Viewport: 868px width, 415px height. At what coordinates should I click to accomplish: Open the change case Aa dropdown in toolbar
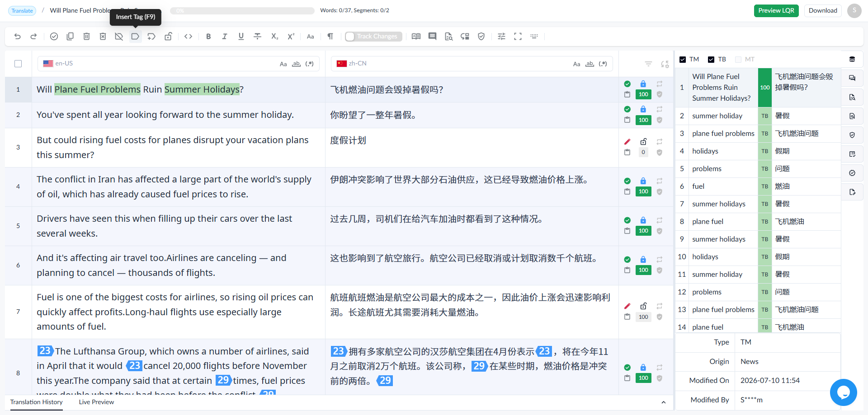coord(311,37)
